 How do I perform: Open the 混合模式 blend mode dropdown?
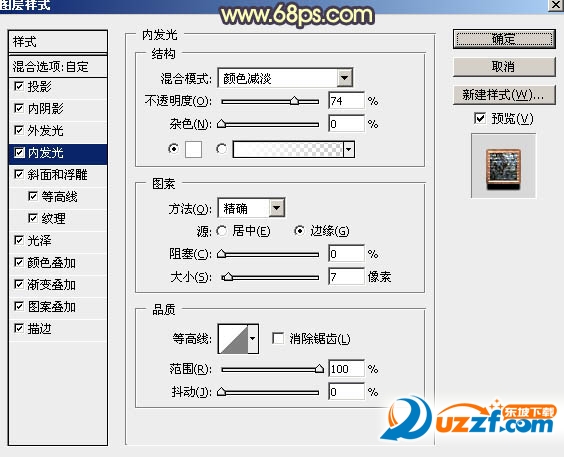tap(344, 78)
